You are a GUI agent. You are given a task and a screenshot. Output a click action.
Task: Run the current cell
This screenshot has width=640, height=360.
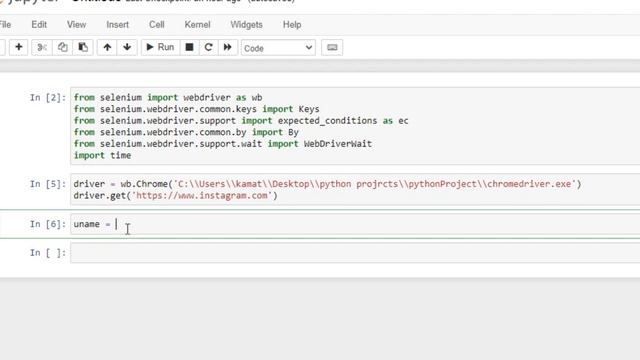[x=160, y=47]
